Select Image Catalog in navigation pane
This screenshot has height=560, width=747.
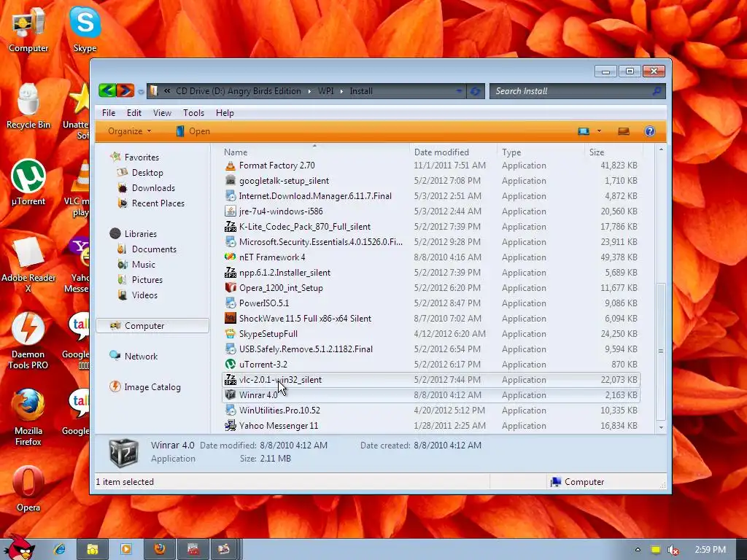152,387
